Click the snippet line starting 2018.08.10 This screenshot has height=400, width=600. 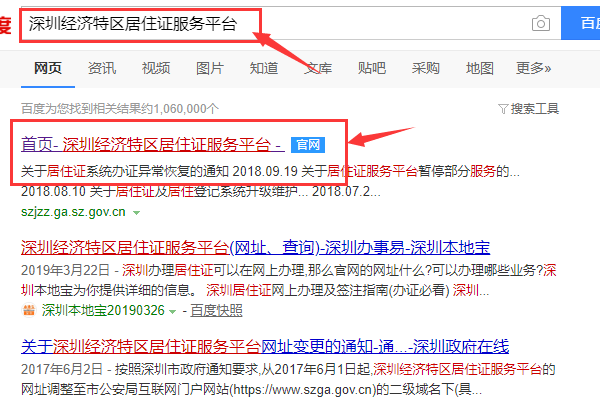coord(201,191)
